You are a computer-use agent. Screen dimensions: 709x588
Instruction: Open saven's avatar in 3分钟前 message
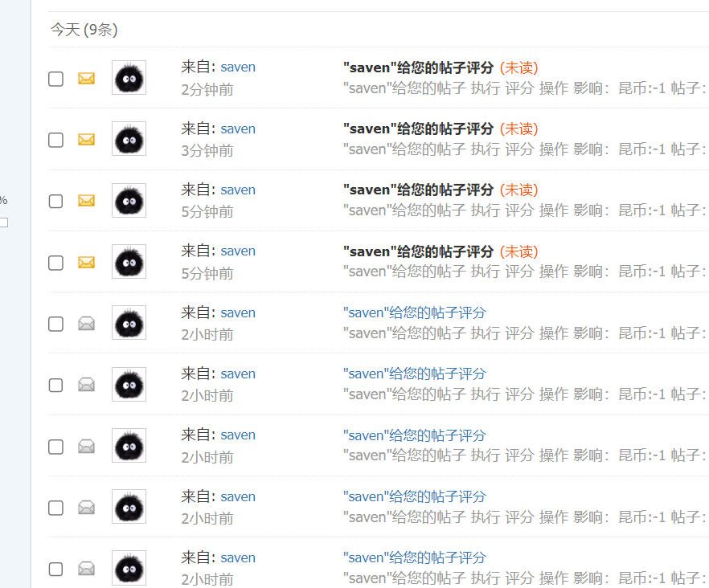pyautogui.click(x=129, y=139)
